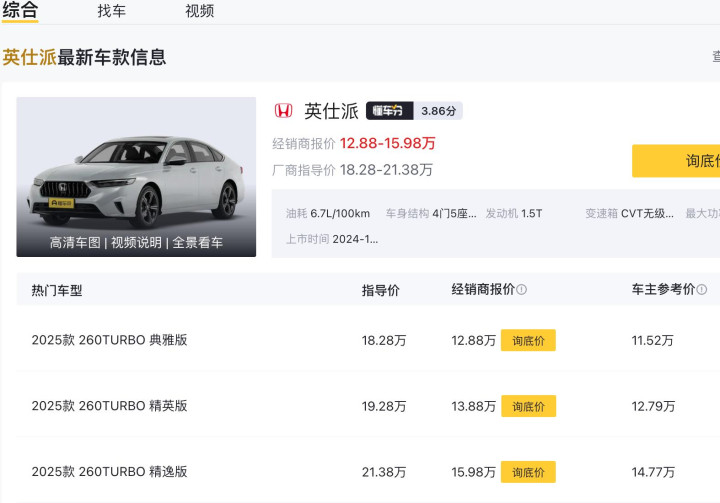Click the Honda brand logo icon
The width and height of the screenshot is (720, 503).
coord(284,111)
